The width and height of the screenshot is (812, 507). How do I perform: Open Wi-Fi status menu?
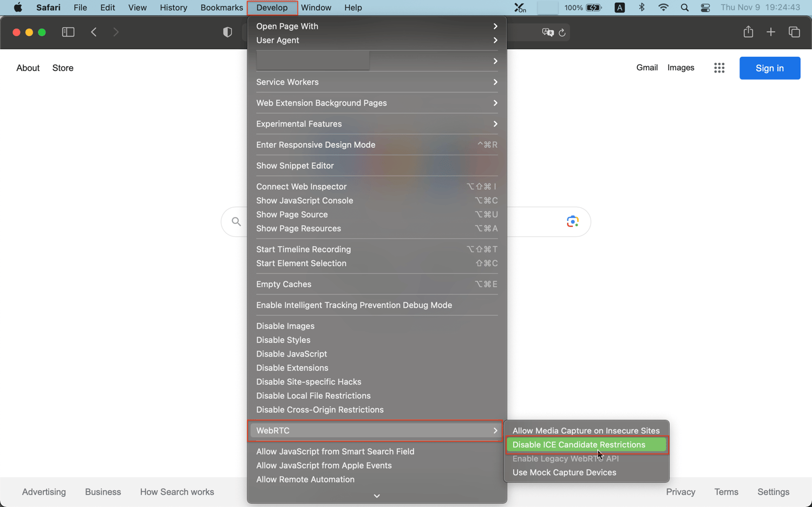pos(663,8)
